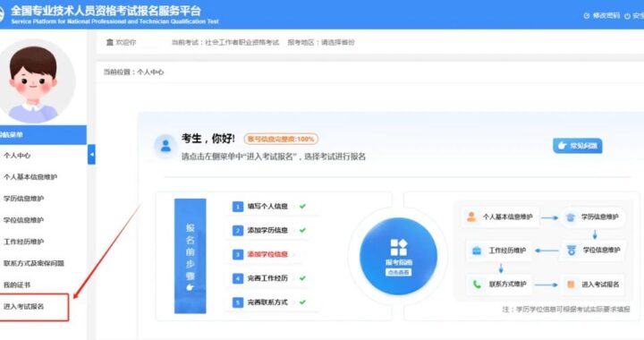The width and height of the screenshot is (644, 340).
Task: Click the number 5 step icon
Action: pos(238,302)
